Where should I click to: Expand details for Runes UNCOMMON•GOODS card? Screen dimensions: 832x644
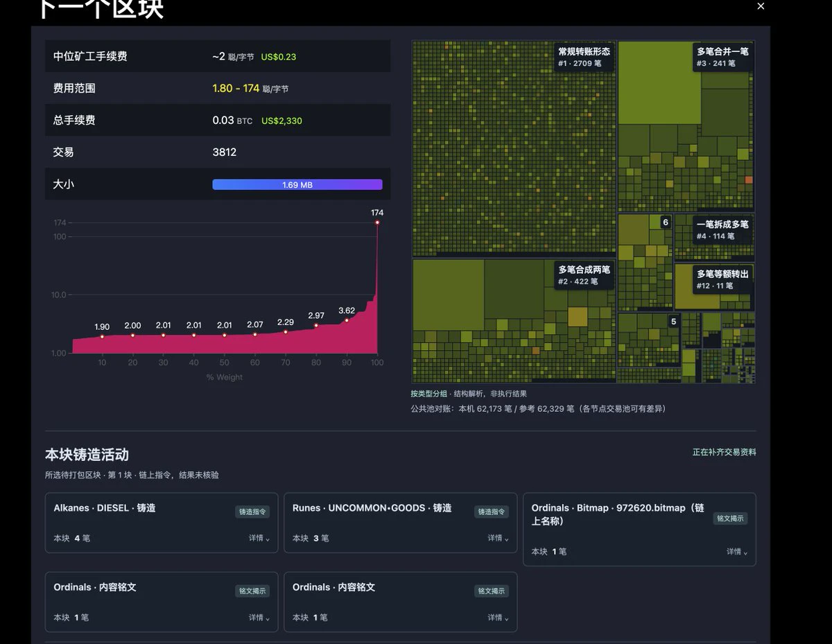pos(498,538)
